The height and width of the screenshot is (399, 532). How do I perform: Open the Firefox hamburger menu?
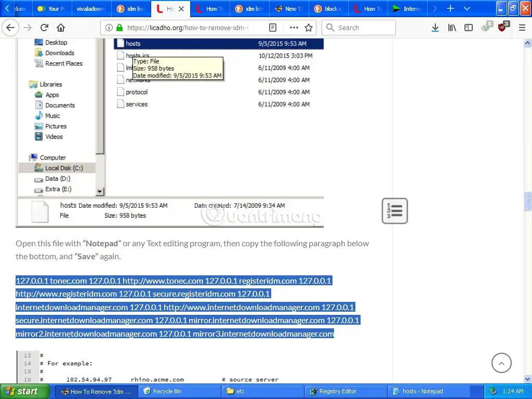point(522,28)
